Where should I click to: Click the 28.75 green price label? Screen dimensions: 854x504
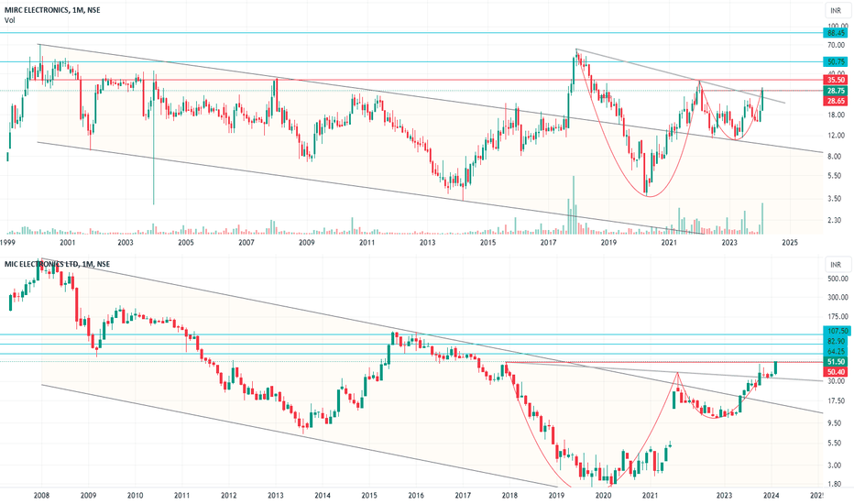click(836, 91)
